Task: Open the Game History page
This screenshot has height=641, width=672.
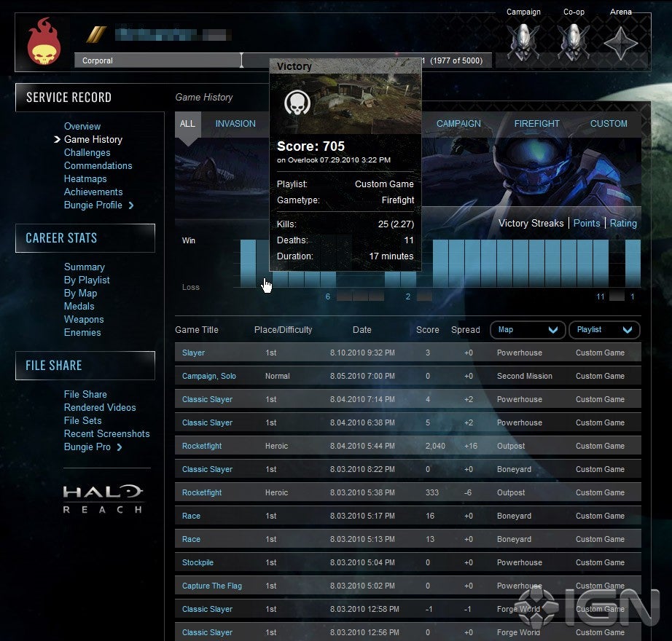Action: [x=93, y=140]
